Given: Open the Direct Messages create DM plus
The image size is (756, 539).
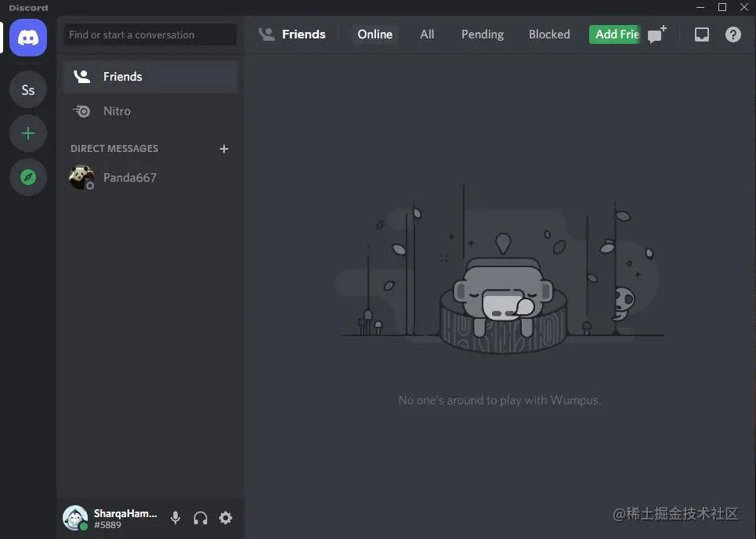Looking at the screenshot, I should click(224, 148).
